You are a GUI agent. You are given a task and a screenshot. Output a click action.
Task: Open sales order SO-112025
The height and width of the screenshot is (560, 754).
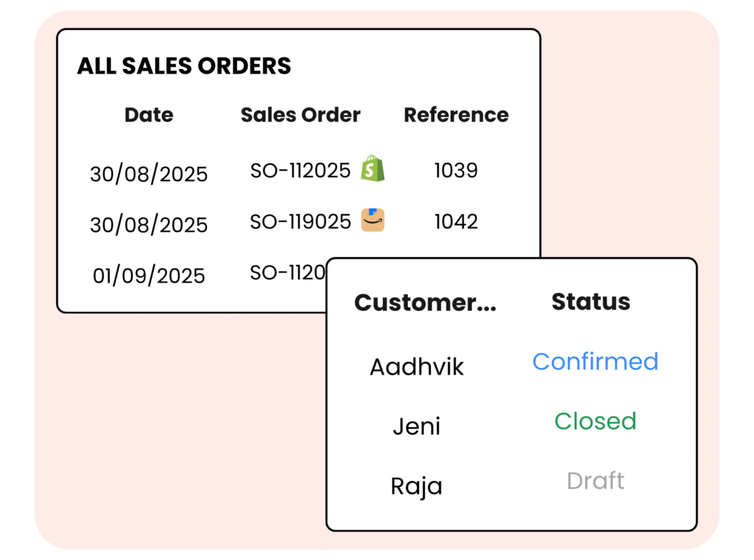300,171
